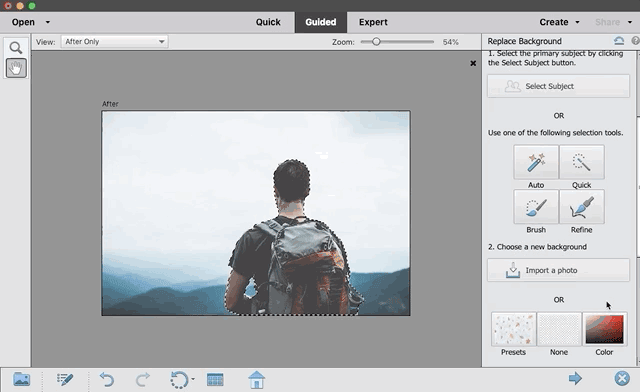Open the Organizer grid icon
The image size is (640, 392).
(215, 379)
